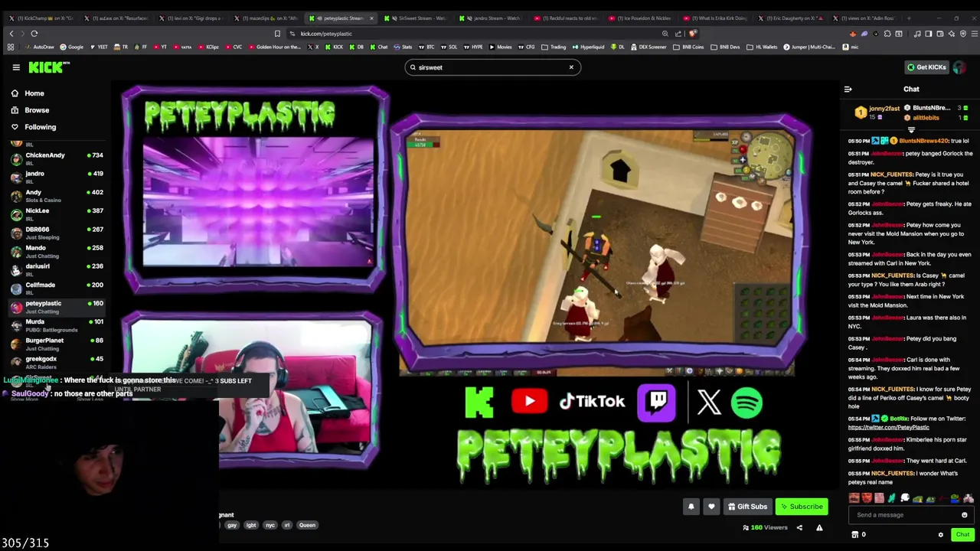This screenshot has width=980, height=551.
Task: Click the KICK logo
Action: click(48, 67)
